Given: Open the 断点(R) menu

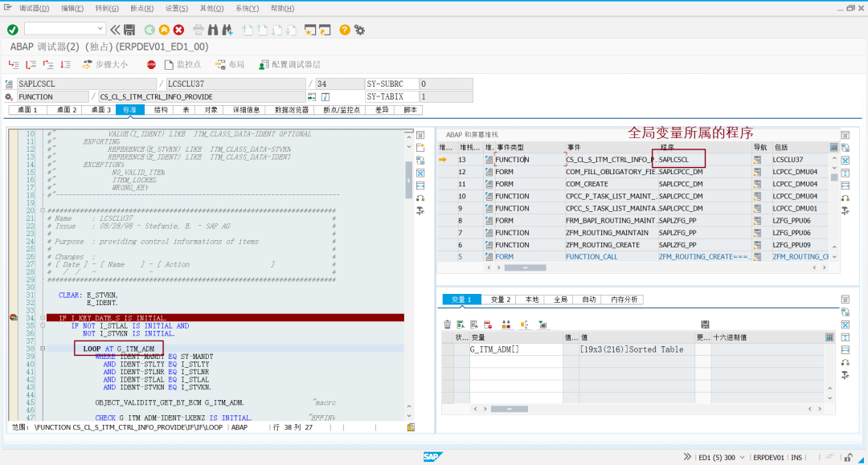Looking at the screenshot, I should (x=142, y=8).
